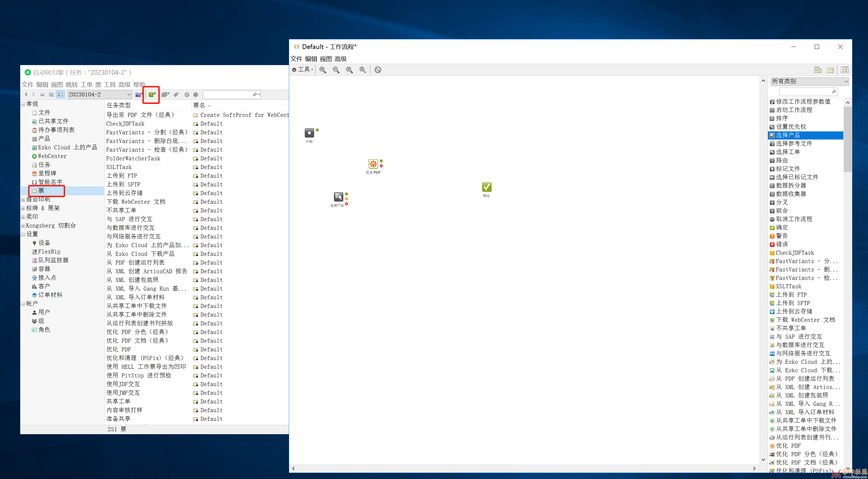Click the canvas horizontal scrollbar right arrow
The height and width of the screenshot is (479, 868).
pos(754,469)
